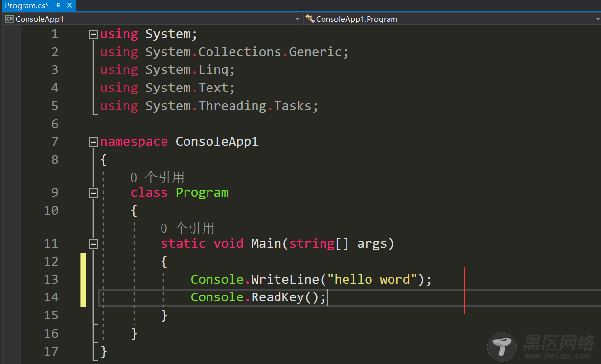The image size is (601, 364).
Task: Click the 'Main' method name
Action: 266,244
